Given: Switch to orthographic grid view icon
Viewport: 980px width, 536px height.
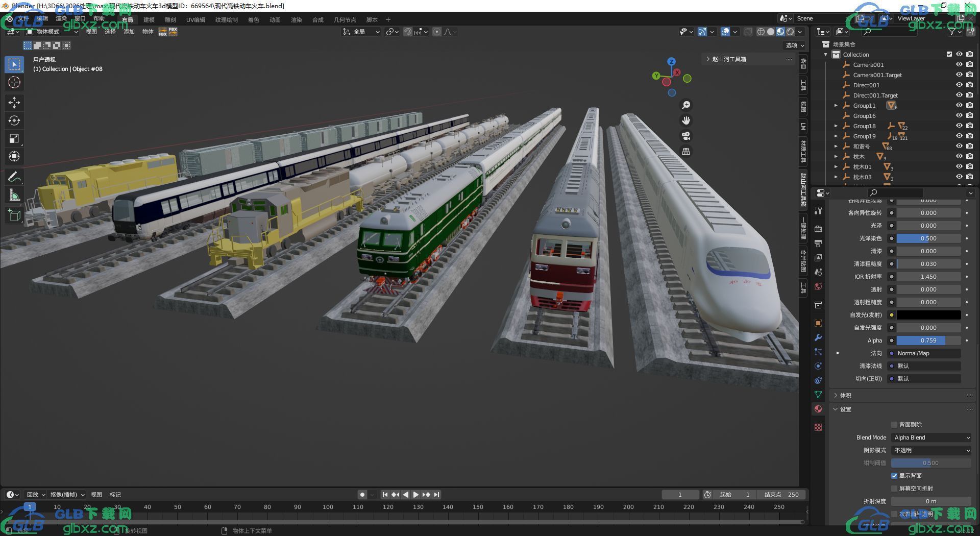Looking at the screenshot, I should click(x=686, y=152).
